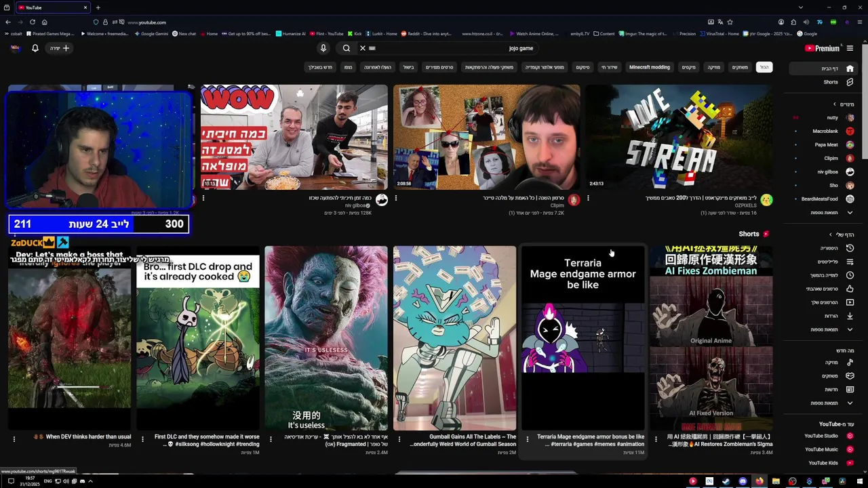
Task: Open Playlists icon in sidebar
Action: tap(850, 262)
